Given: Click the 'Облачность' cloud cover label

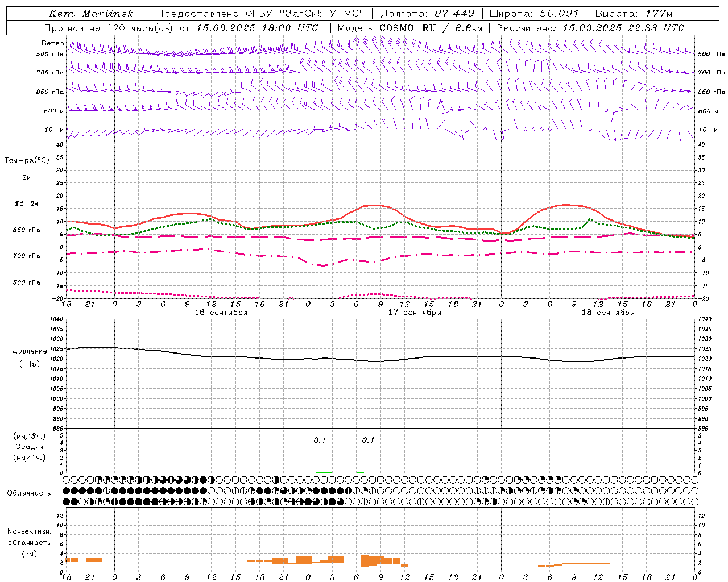Looking at the screenshot, I should point(29,493).
